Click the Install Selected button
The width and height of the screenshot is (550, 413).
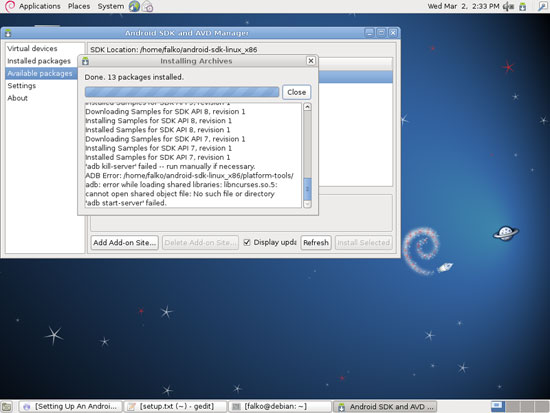pos(363,242)
